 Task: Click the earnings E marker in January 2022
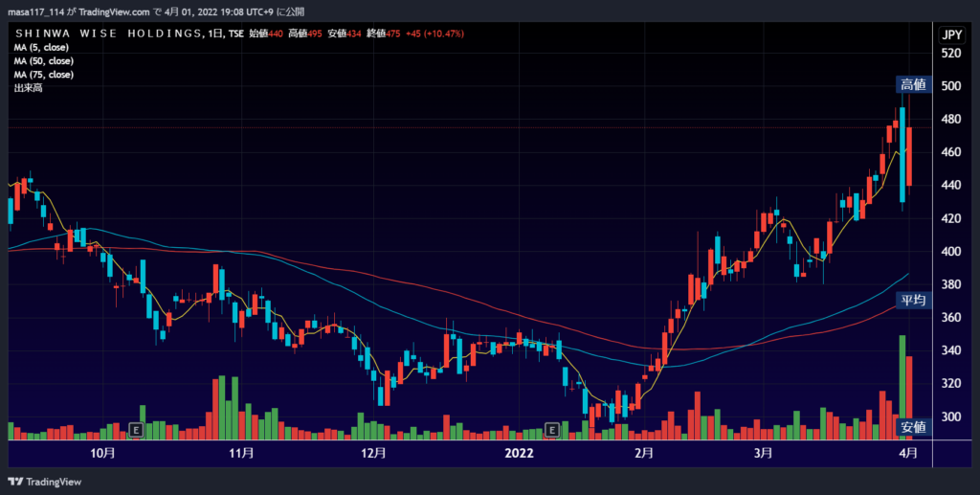551,429
